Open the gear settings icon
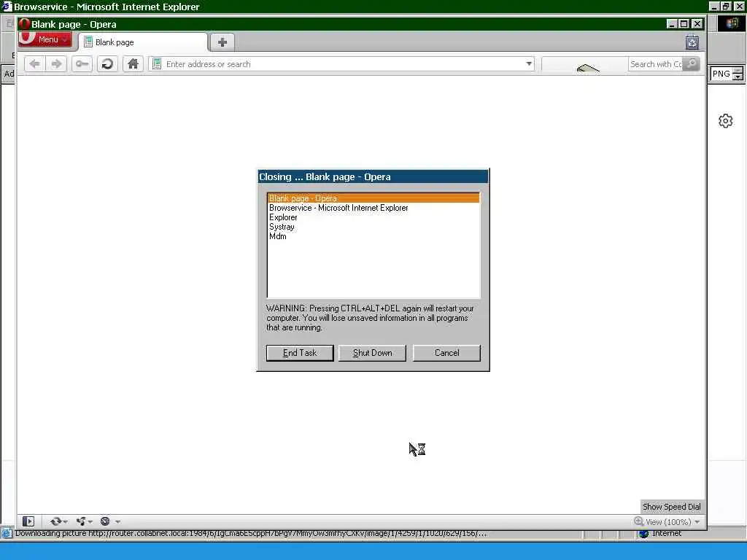 725,121
